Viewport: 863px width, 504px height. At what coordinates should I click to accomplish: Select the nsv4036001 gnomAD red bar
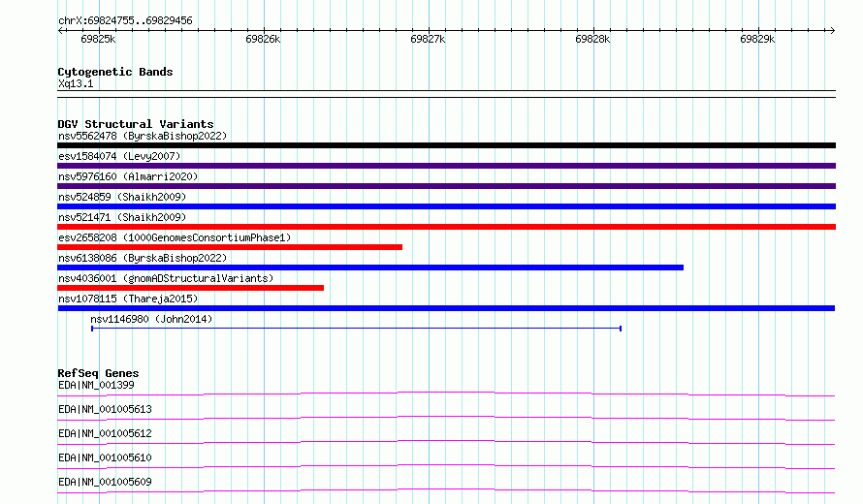coord(190,288)
